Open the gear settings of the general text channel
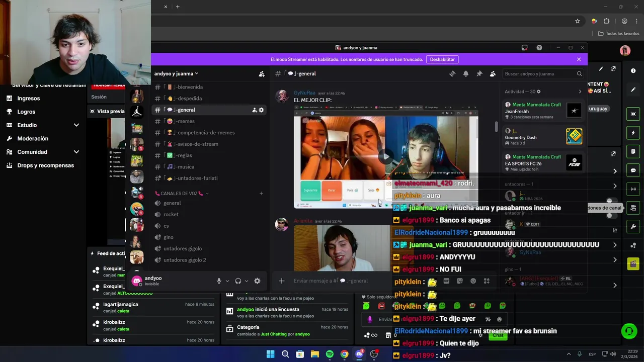Image resolution: width=644 pixels, height=362 pixels. [x=261, y=110]
